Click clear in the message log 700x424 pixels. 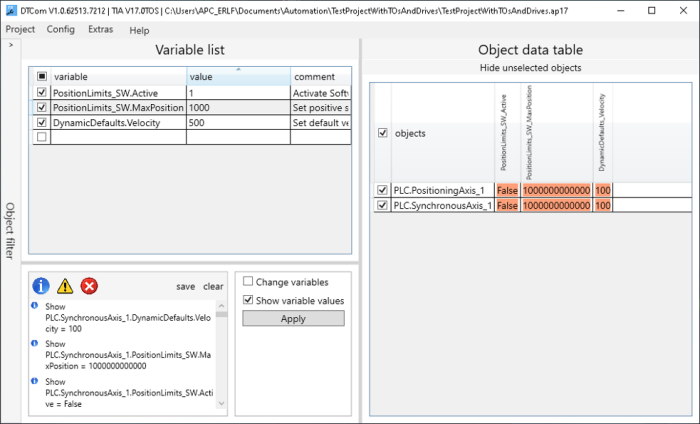click(x=213, y=287)
